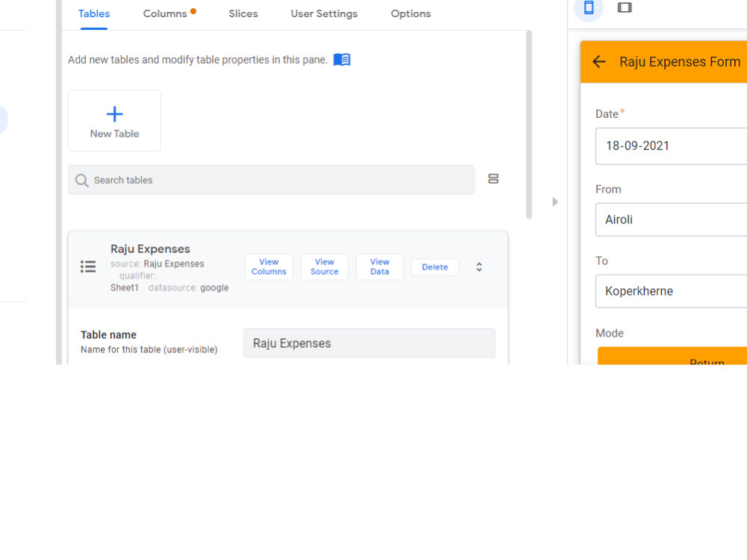Click the Sheet1 qualifier text
This screenshot has height=560, width=747.
[124, 287]
